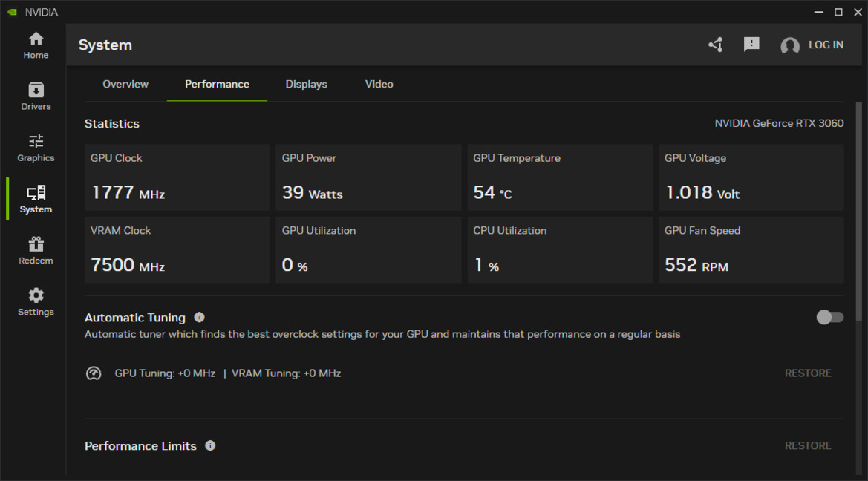
Task: Open the Drivers section
Action: 35,96
